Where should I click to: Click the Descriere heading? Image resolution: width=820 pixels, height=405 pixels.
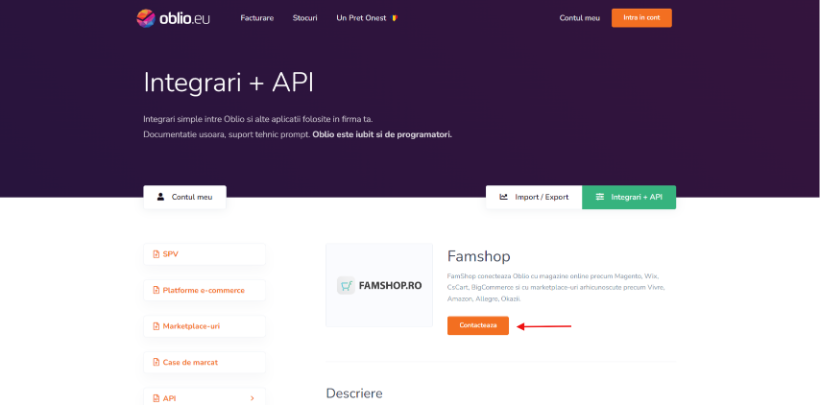pyautogui.click(x=354, y=393)
